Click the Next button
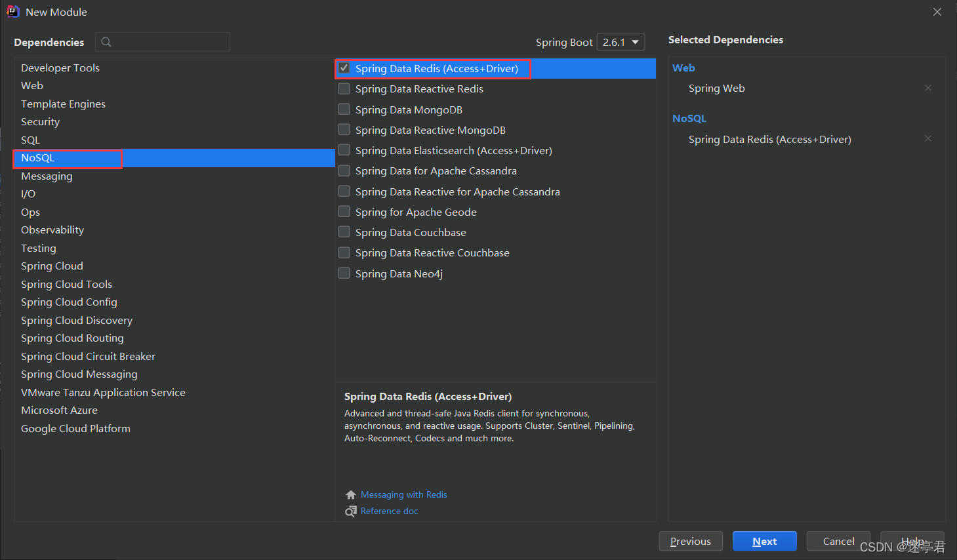The height and width of the screenshot is (560, 957). [x=765, y=541]
